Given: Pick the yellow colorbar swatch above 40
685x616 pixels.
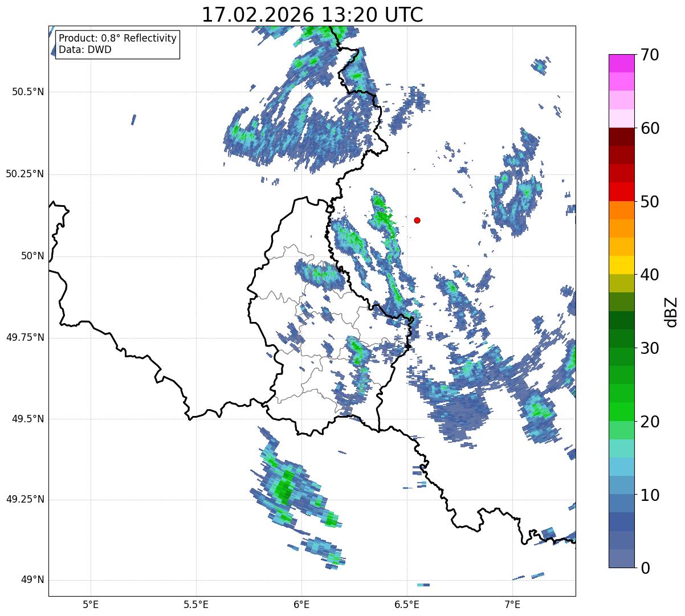Looking at the screenshot, I should 621,265.
